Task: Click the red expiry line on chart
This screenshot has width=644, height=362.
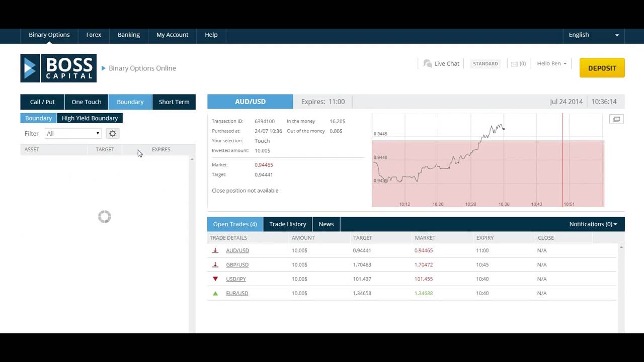Action: click(x=562, y=160)
